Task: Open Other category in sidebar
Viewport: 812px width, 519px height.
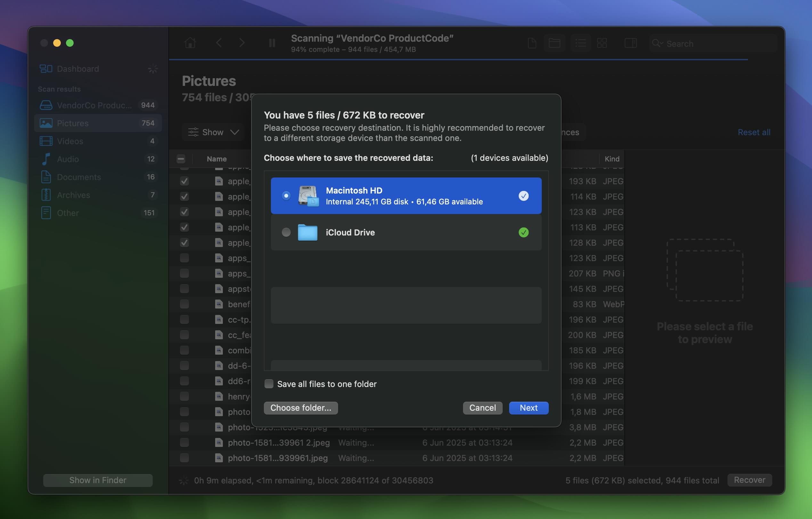Action: 98,213
